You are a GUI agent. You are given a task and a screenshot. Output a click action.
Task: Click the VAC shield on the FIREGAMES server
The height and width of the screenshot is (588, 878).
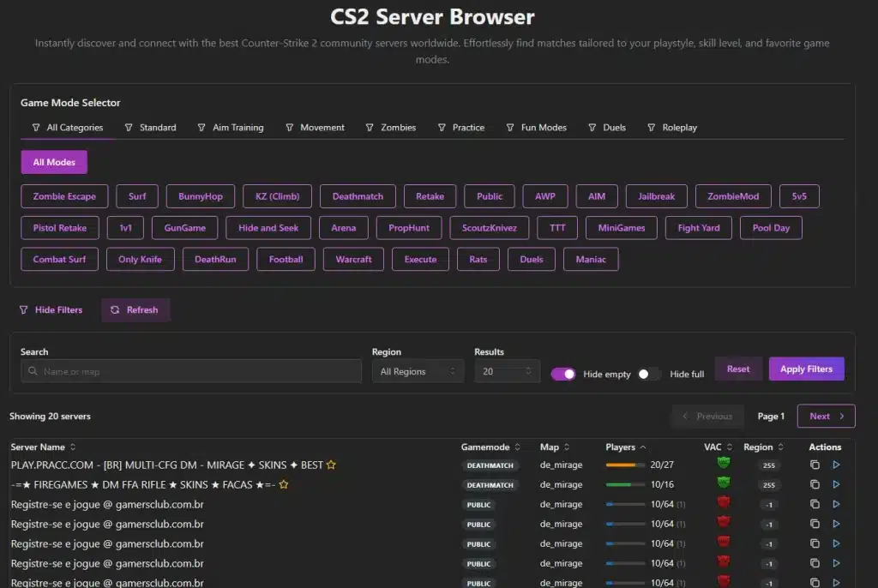[723, 484]
